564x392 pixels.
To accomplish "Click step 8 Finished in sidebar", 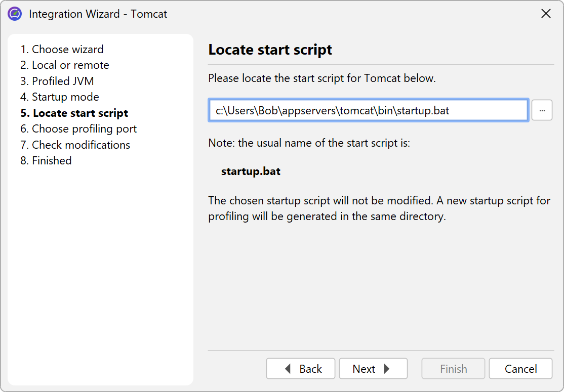I will click(x=46, y=160).
